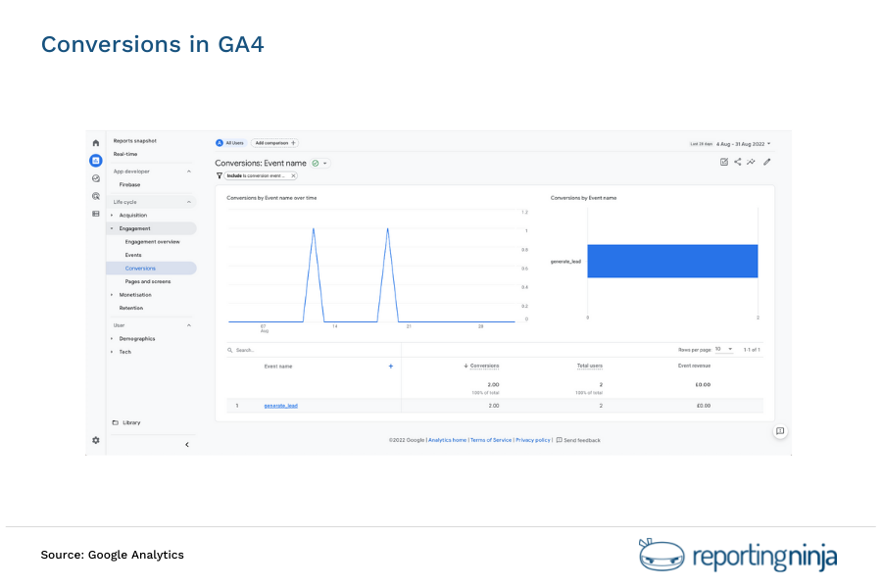
Task: Open insights using the sparkline icon
Action: (751, 162)
